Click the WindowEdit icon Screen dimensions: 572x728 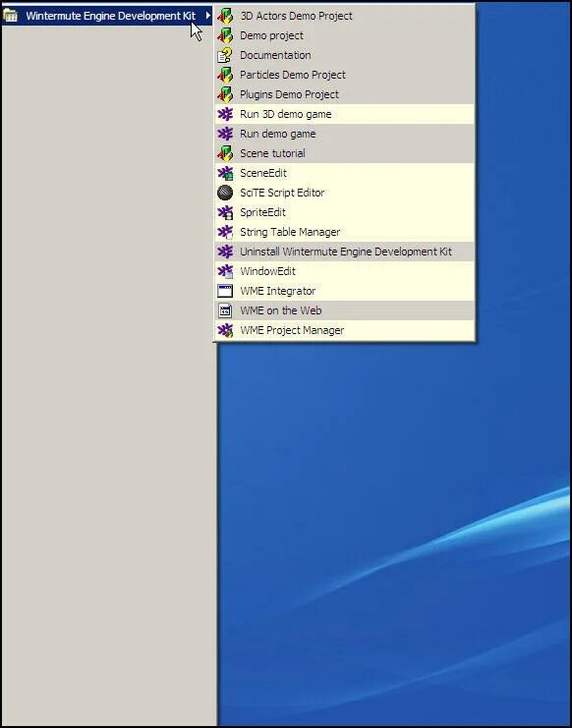225,271
